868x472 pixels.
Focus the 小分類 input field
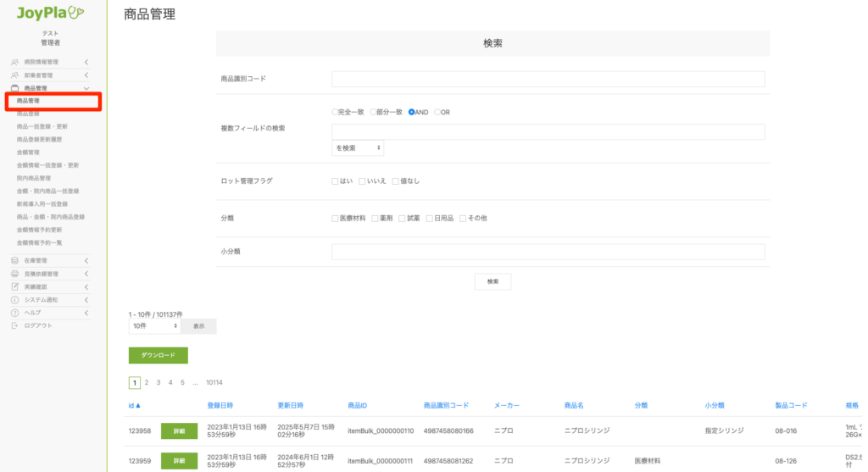pos(548,252)
